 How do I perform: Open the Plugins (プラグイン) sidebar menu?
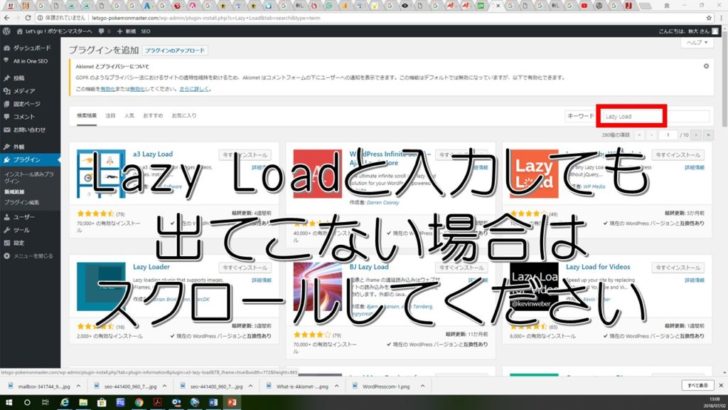[x=30, y=160]
